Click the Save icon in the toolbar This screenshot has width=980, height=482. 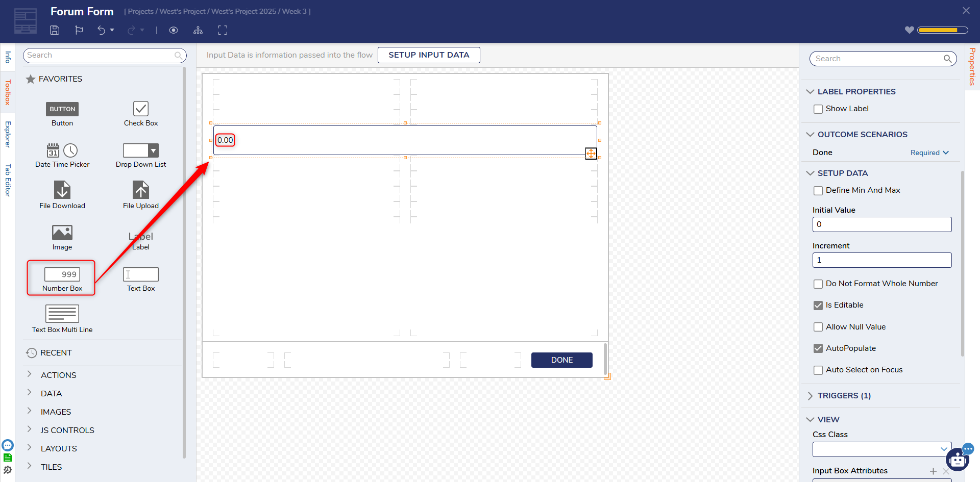(x=55, y=30)
